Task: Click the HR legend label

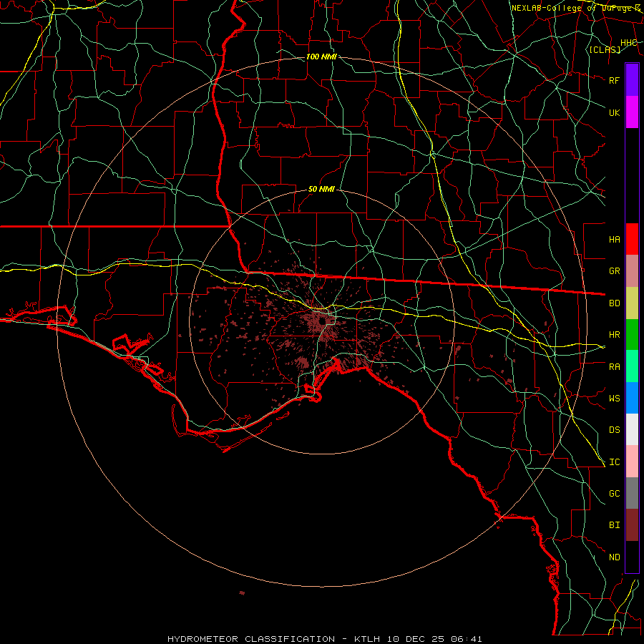Action: [x=615, y=335]
